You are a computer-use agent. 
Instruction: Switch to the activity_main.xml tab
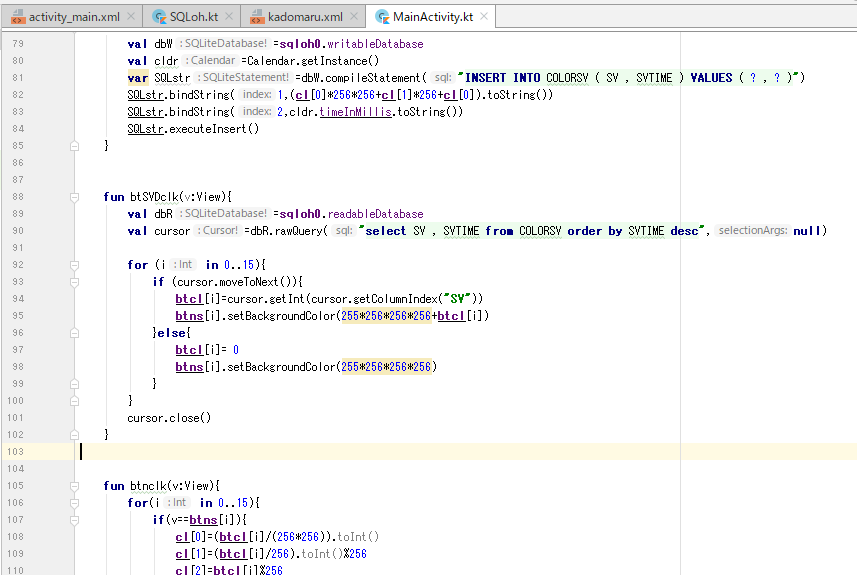(74, 17)
